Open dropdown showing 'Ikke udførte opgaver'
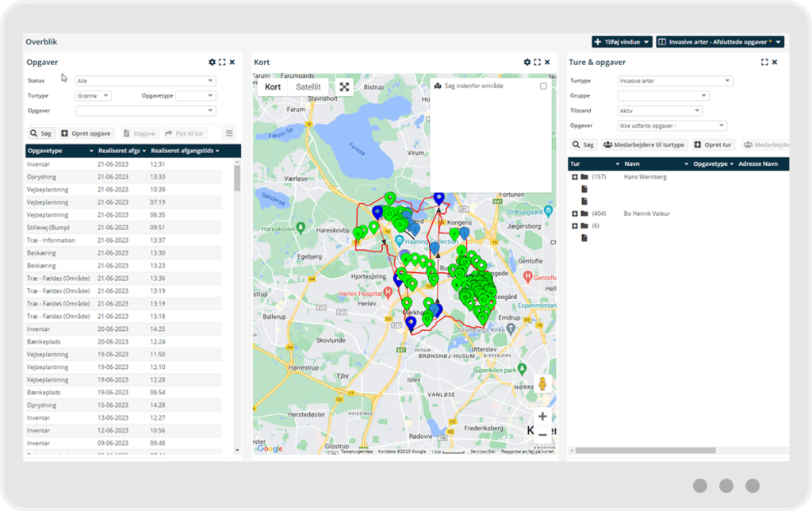This screenshot has height=511, width=812. pyautogui.click(x=672, y=125)
